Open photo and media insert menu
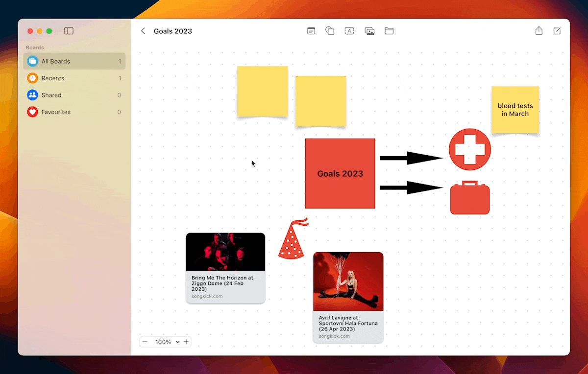This screenshot has height=374, width=588. click(x=369, y=31)
